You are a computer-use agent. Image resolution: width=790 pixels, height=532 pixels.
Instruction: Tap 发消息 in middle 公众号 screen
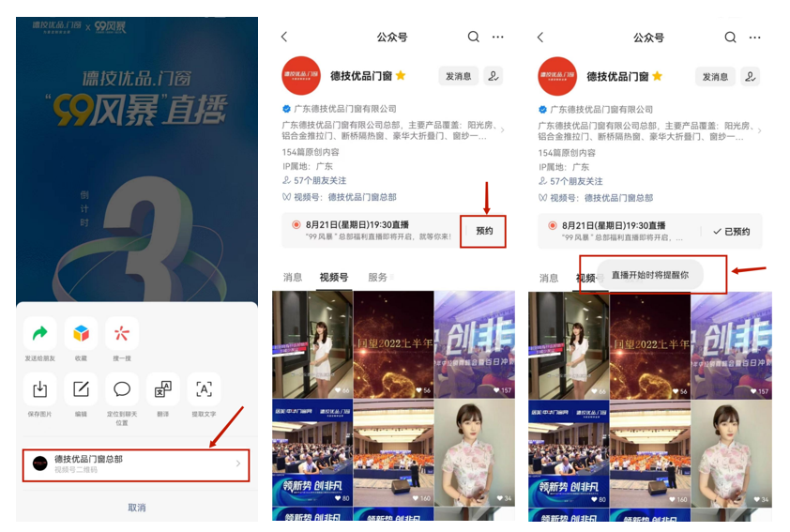click(x=459, y=76)
